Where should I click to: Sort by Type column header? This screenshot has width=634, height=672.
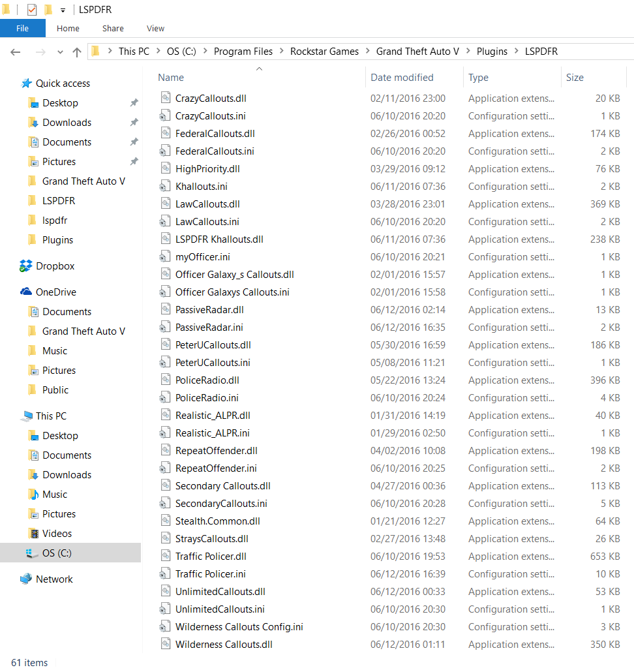tap(479, 78)
